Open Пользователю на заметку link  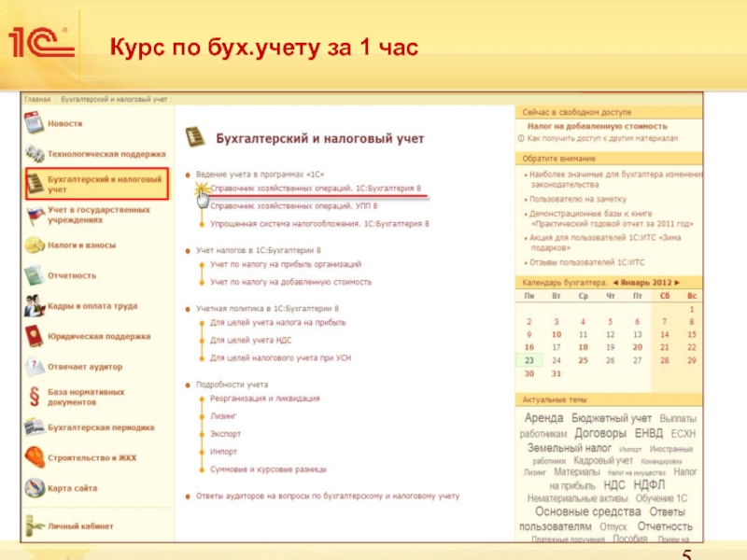coord(578,199)
